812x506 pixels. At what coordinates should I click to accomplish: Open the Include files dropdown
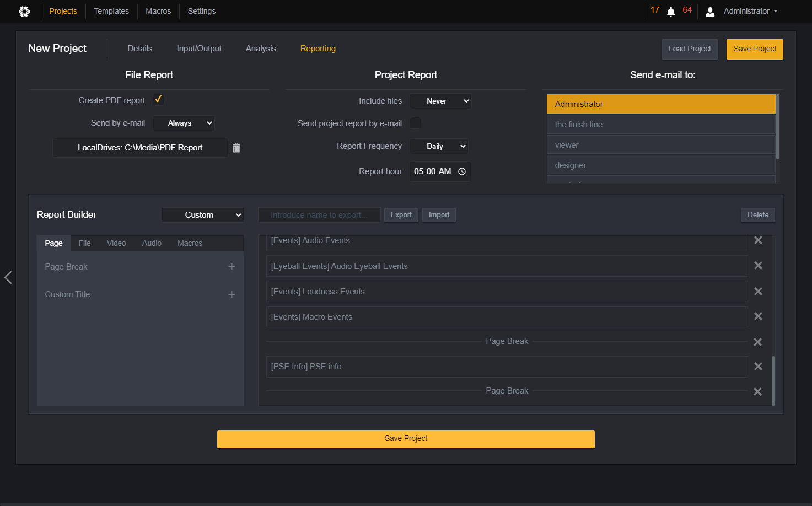click(x=440, y=101)
